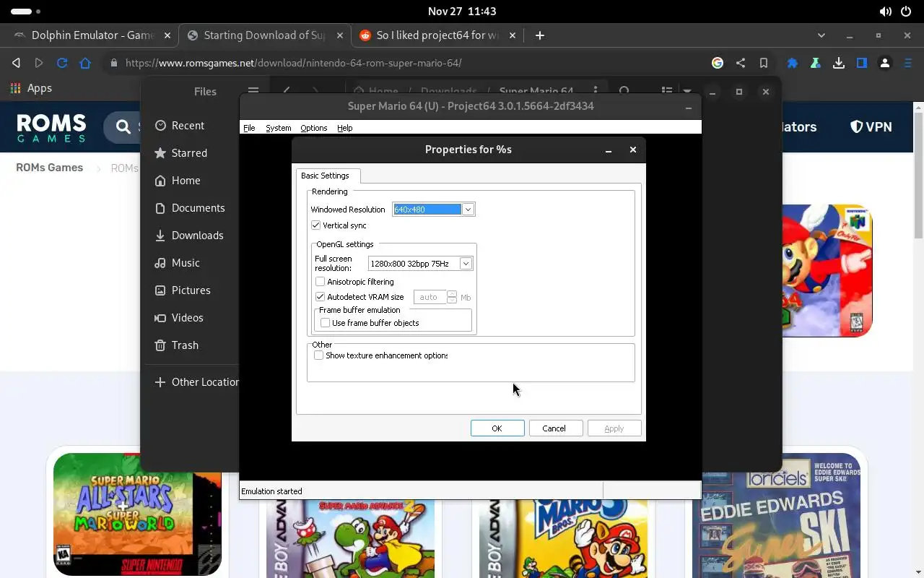Click the plus icon beside Other Locations
Screen dimensions: 924x578
click(x=160, y=382)
